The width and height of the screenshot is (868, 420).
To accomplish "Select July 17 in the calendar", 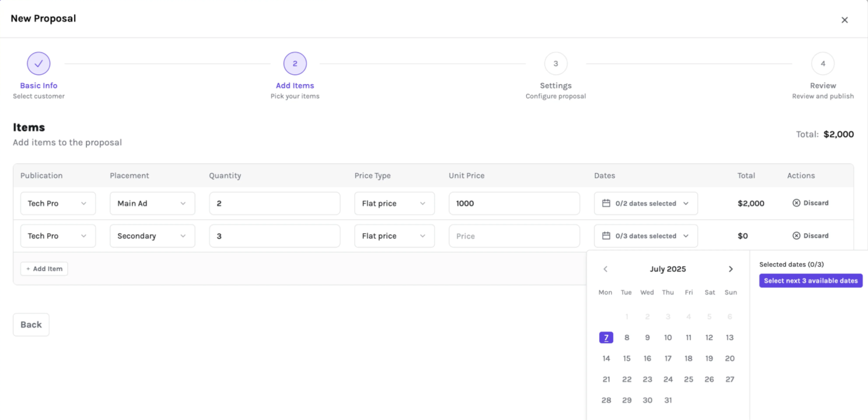I will 668,358.
